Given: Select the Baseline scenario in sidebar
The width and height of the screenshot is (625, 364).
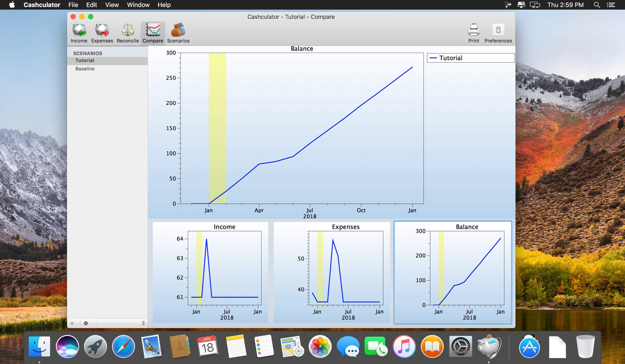Looking at the screenshot, I should [x=107, y=69].
